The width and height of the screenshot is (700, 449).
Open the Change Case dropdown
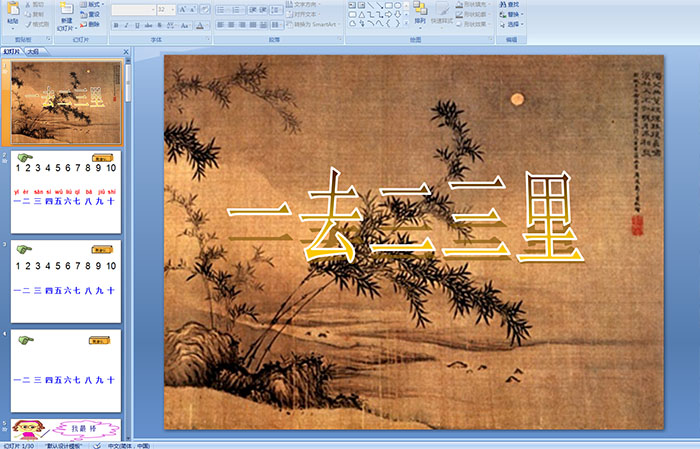pyautogui.click(x=185, y=25)
